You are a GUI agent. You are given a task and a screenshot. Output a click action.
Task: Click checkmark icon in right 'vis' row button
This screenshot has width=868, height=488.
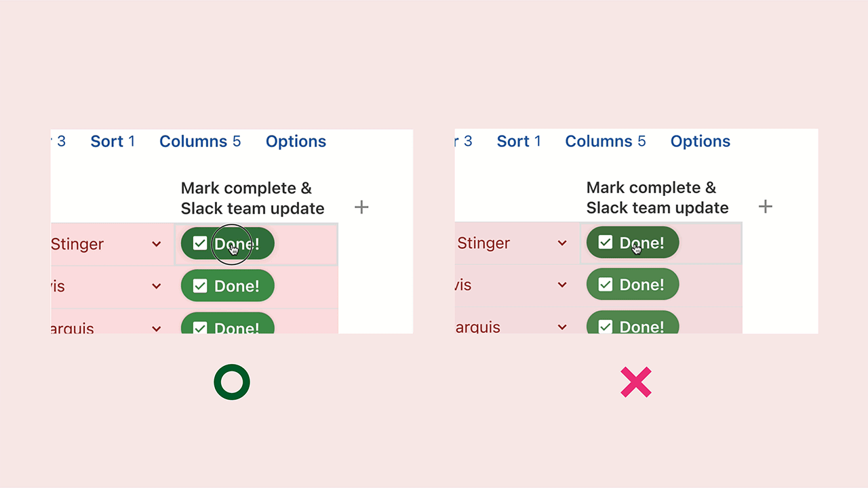pos(606,285)
